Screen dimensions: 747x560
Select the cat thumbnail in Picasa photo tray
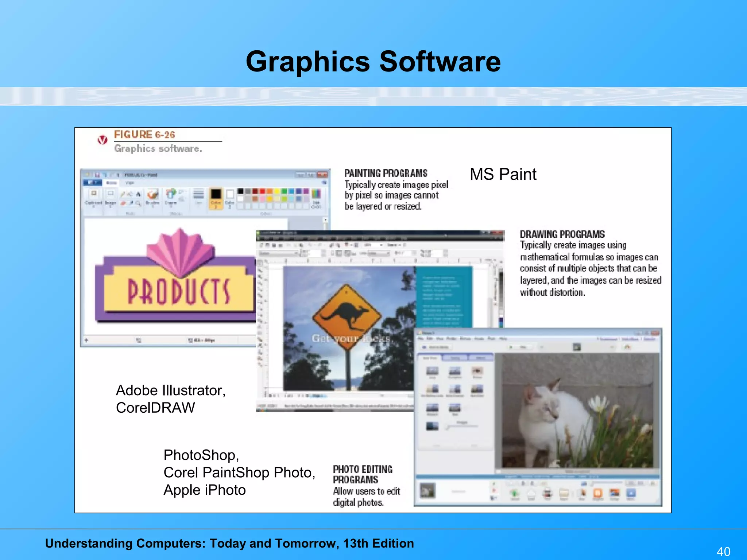coord(427,490)
